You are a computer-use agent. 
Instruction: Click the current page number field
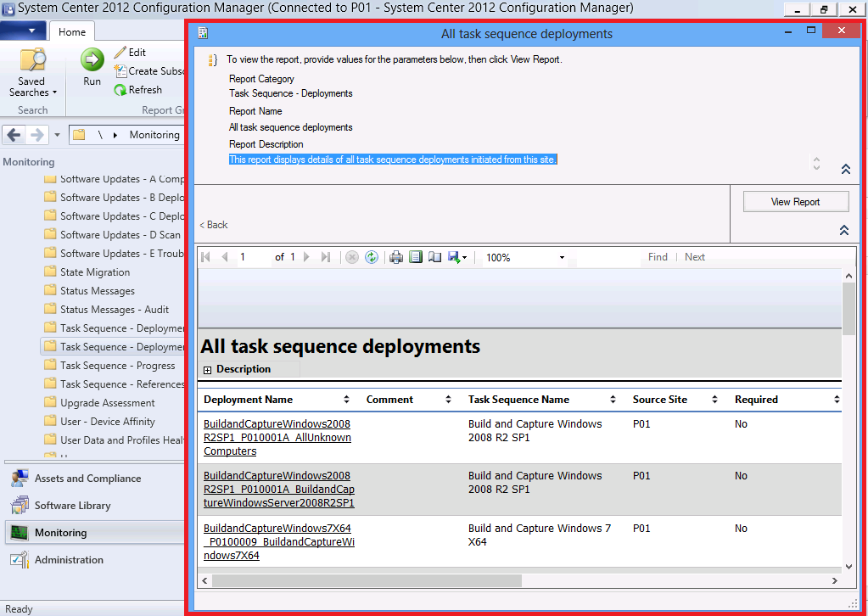(x=254, y=257)
